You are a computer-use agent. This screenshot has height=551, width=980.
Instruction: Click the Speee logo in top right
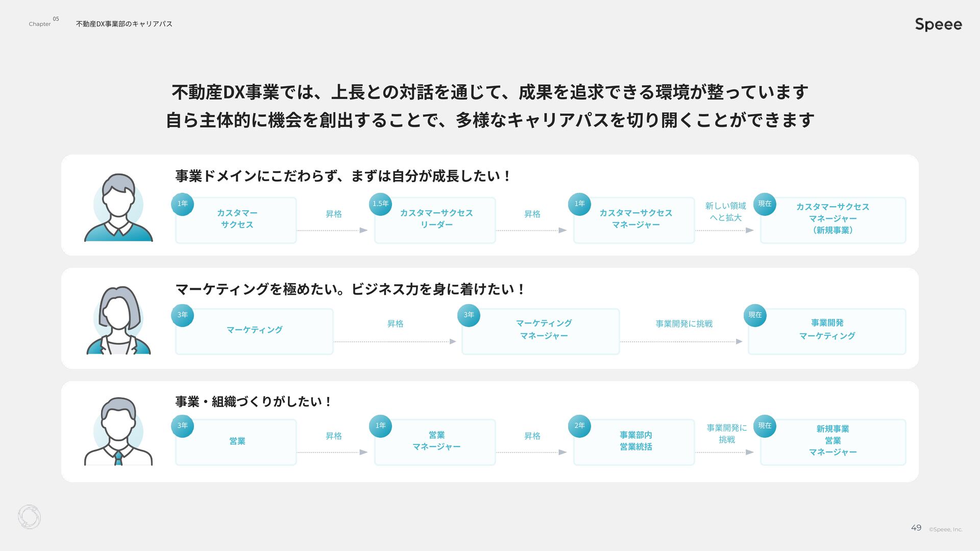pos(938,24)
